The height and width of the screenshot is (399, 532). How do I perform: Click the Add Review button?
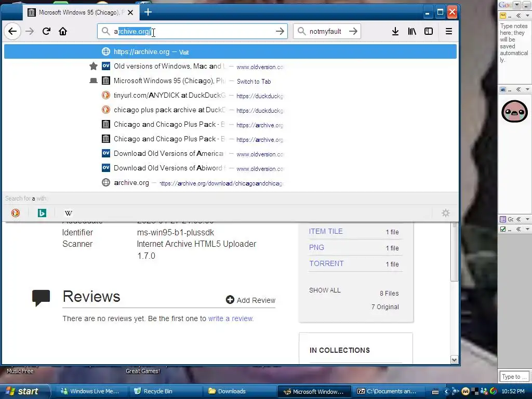point(251,300)
